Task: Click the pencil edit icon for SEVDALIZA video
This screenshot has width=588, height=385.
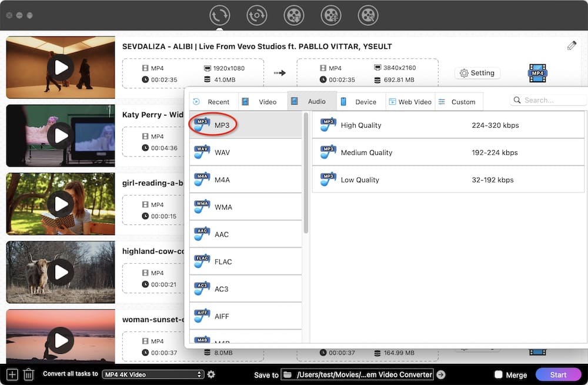Action: pyautogui.click(x=571, y=45)
